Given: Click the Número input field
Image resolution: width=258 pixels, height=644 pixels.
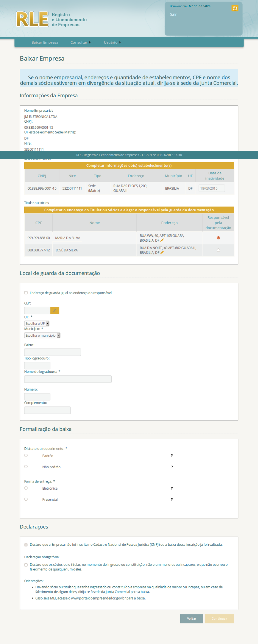Looking at the screenshot, I should [37, 397].
